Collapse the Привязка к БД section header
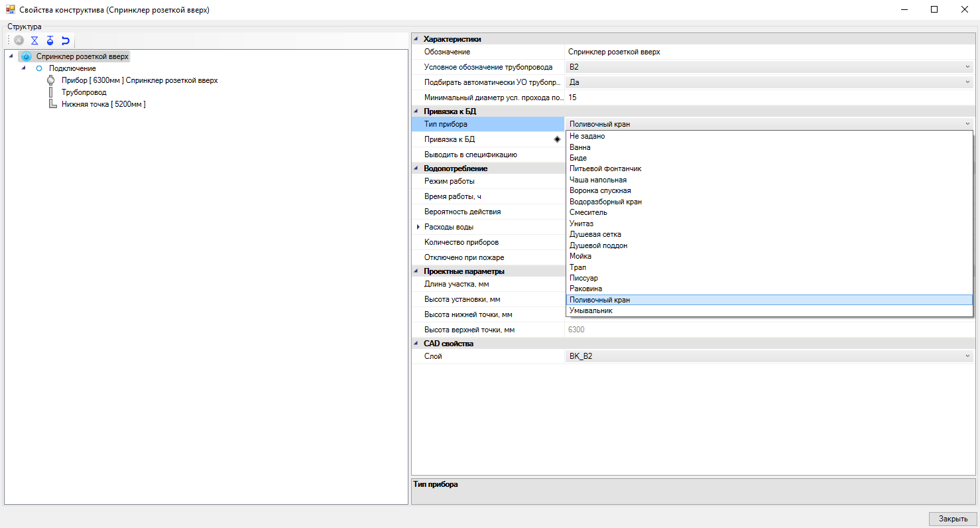 tap(416, 111)
